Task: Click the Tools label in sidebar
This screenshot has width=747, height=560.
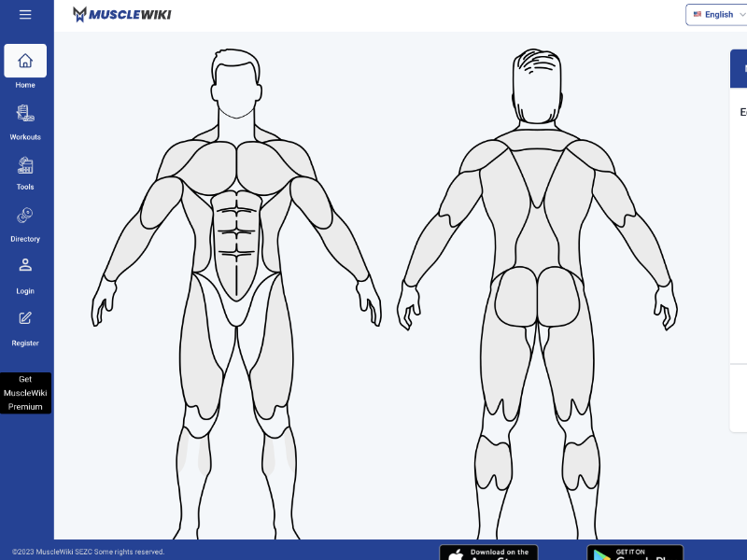Action: point(25,188)
